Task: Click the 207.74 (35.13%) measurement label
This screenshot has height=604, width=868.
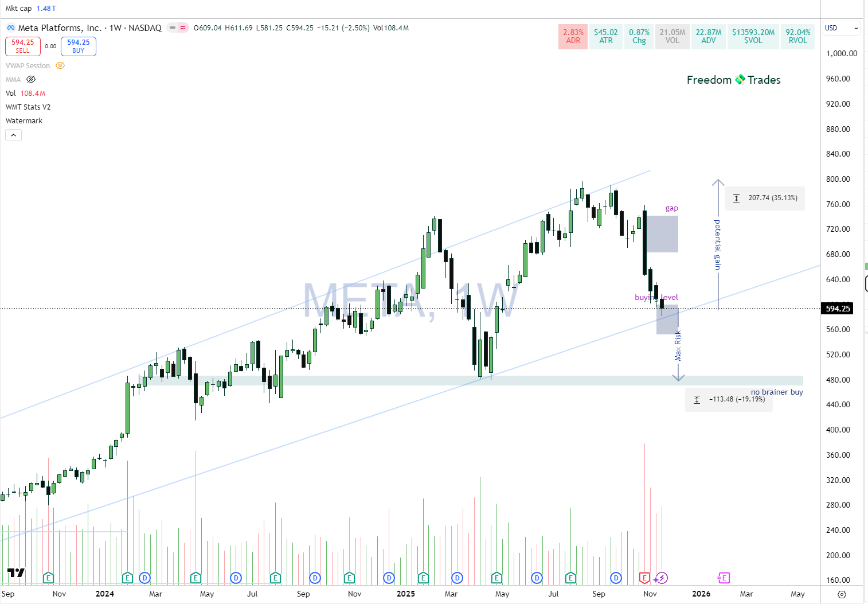Action: [x=765, y=198]
